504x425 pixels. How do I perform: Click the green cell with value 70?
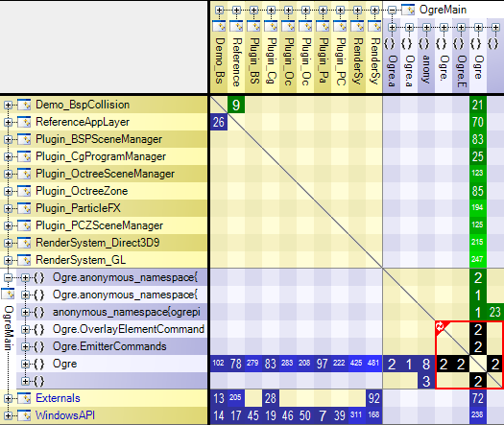click(478, 122)
